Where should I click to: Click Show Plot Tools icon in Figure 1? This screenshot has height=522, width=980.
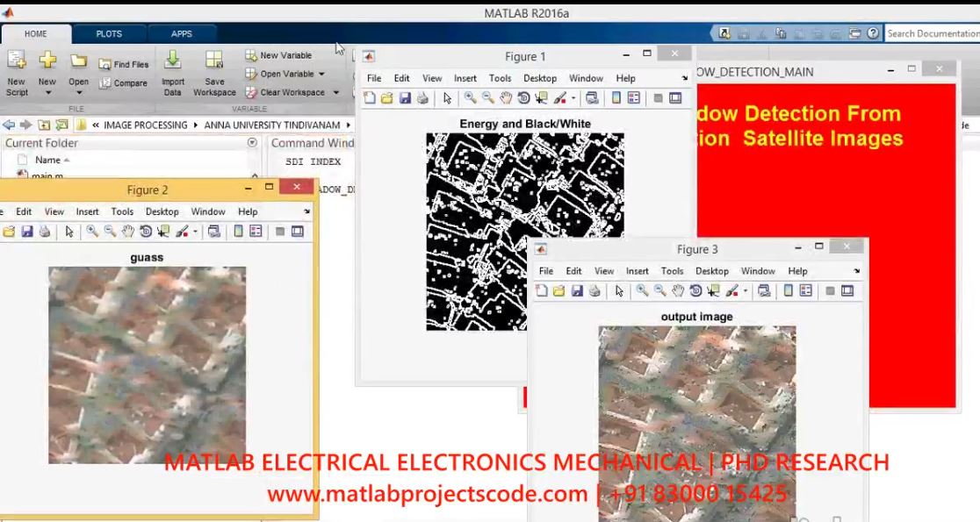(675, 98)
